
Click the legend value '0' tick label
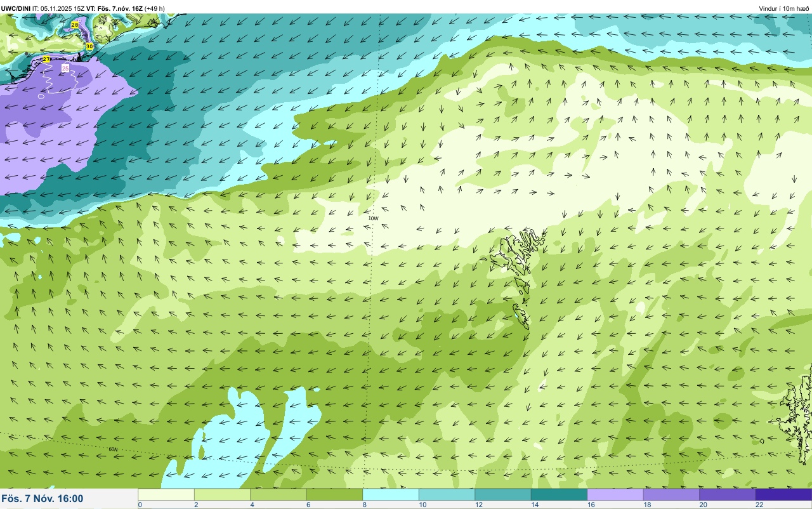[140, 505]
